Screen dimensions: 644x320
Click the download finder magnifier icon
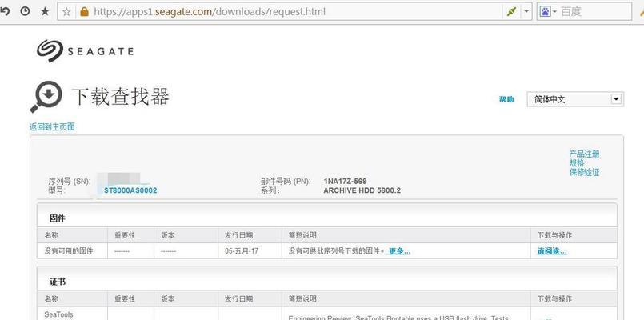46,97
